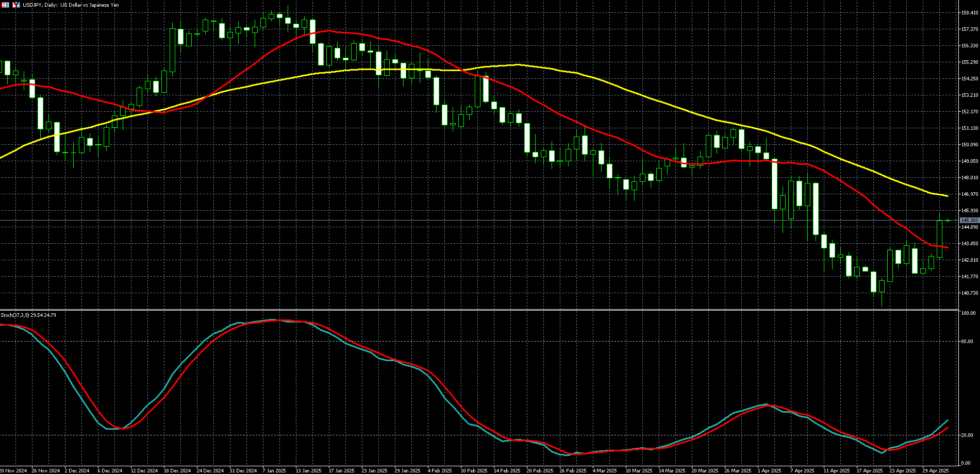Click the USDJPY Daily chart title
Screen dimensions: 980x474
point(71,5)
